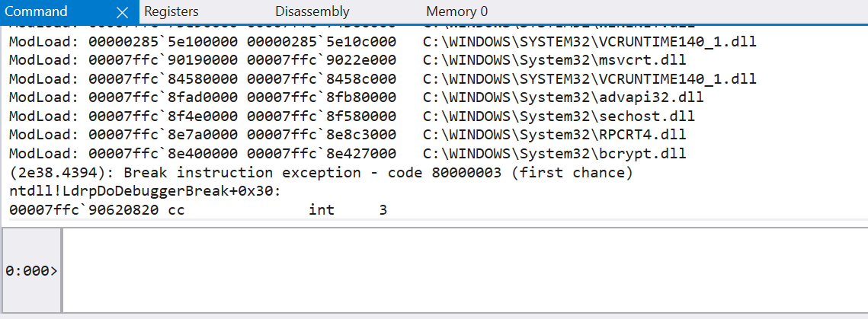Switch to the Registers tab
This screenshot has height=319, width=868.
click(171, 11)
